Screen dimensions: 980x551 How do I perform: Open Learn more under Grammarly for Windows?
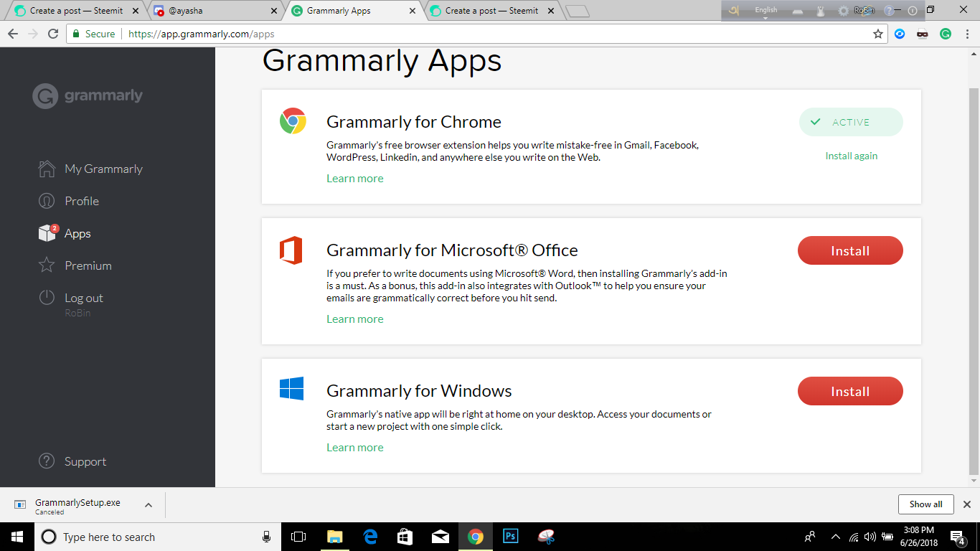(x=355, y=447)
